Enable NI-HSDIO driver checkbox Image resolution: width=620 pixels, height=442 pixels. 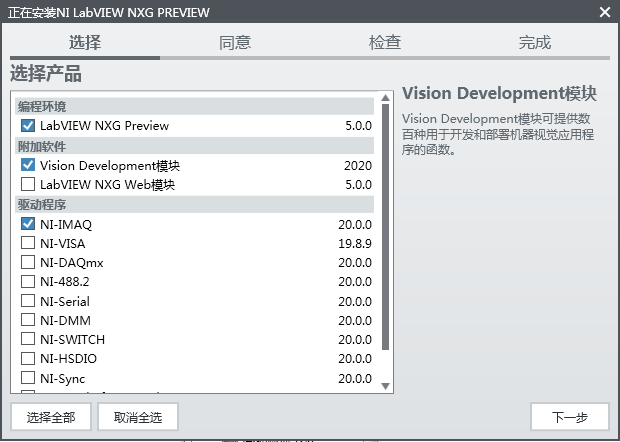coord(28,359)
